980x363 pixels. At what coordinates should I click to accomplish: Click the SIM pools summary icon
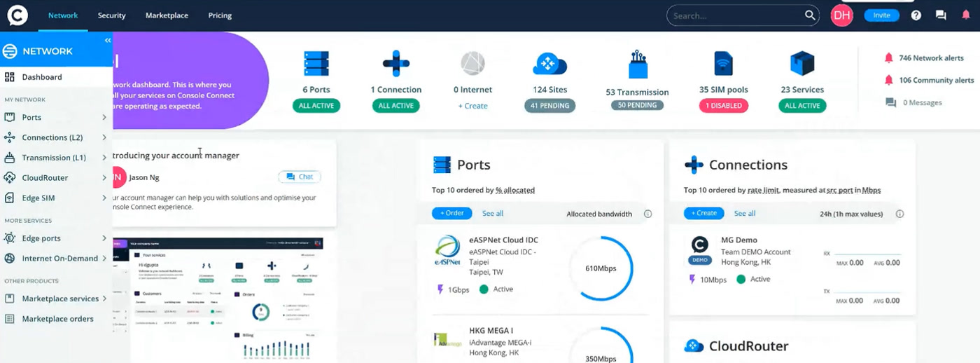(x=723, y=63)
